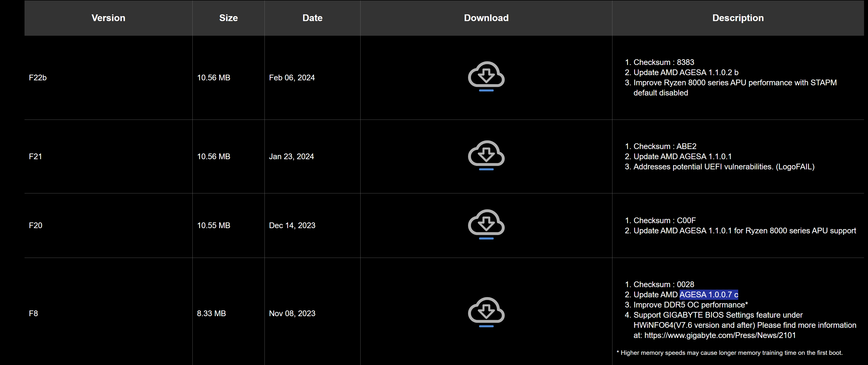Click the gigabyte.com Press News URL text
Image resolution: width=868 pixels, height=365 pixels.
pyautogui.click(x=720, y=335)
